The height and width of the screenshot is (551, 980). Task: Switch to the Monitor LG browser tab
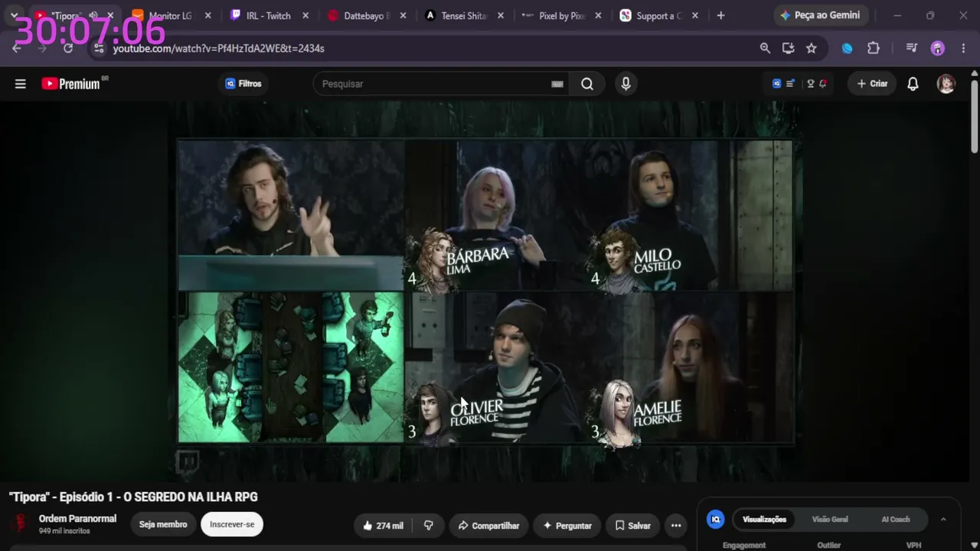(170, 15)
